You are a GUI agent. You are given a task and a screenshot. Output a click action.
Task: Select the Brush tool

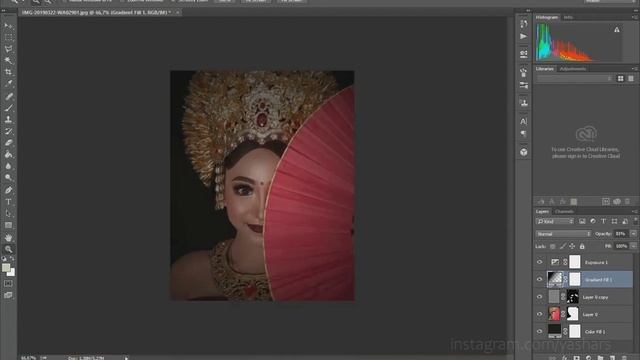(x=8, y=108)
